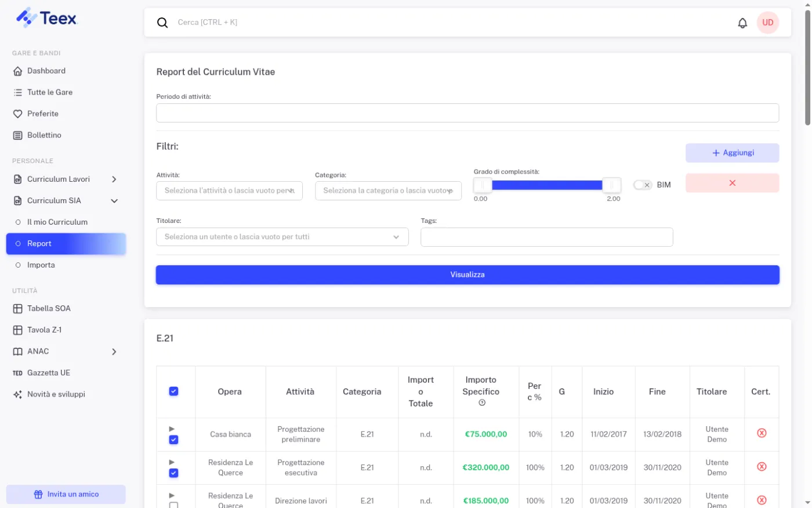Click the Curriculum Lavori CV icon
Screen dimensions: 812x508
click(x=18, y=179)
